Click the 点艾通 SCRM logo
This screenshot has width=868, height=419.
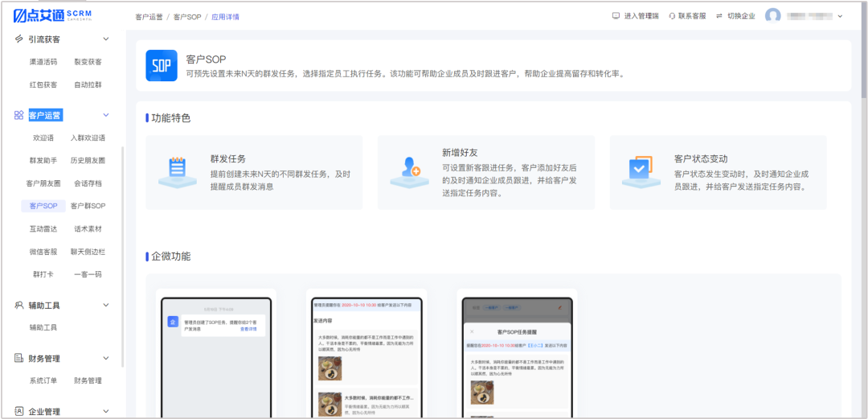[x=52, y=15]
